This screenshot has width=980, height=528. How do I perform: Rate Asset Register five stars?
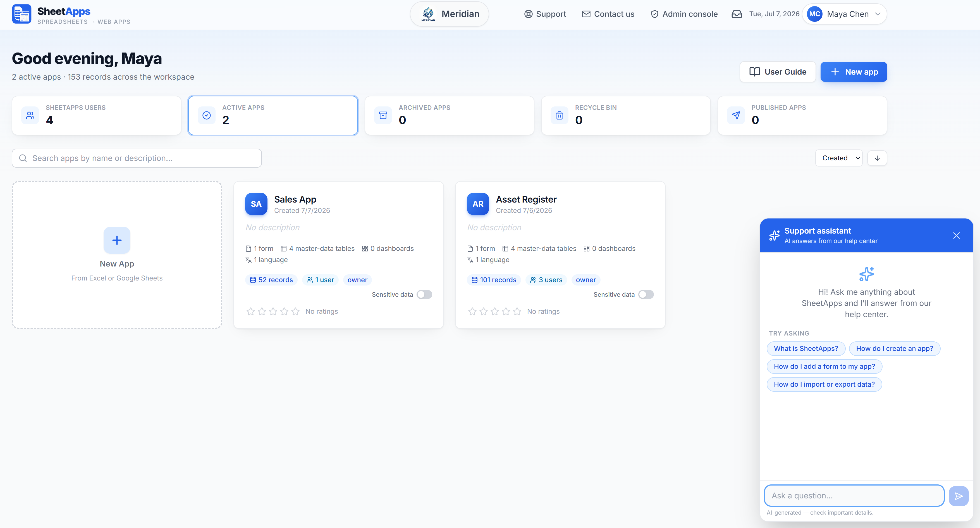coord(517,311)
